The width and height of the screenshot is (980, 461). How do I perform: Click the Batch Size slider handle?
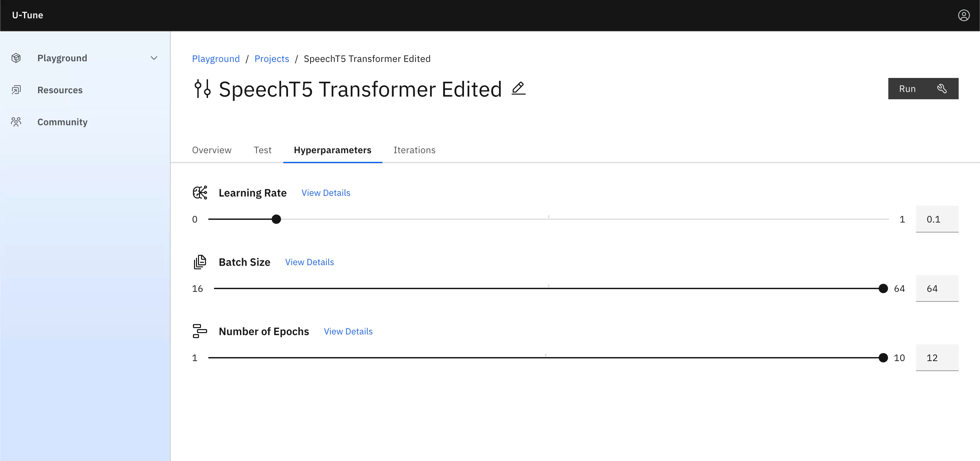point(883,288)
